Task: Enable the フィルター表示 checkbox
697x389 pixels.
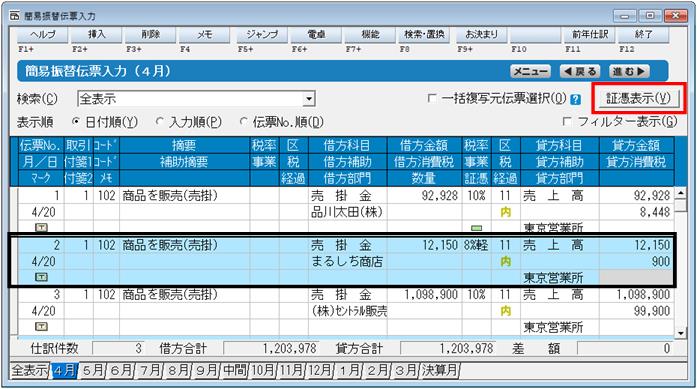Action: coord(567,121)
